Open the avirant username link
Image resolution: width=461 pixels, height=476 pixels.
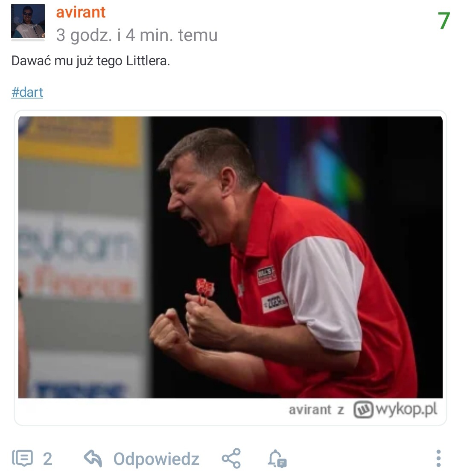(81, 12)
